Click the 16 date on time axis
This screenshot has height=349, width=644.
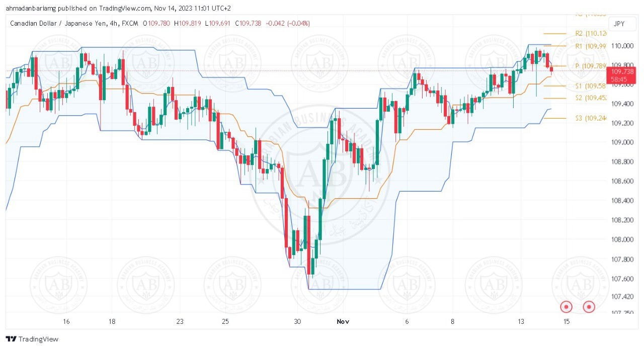pos(66,321)
